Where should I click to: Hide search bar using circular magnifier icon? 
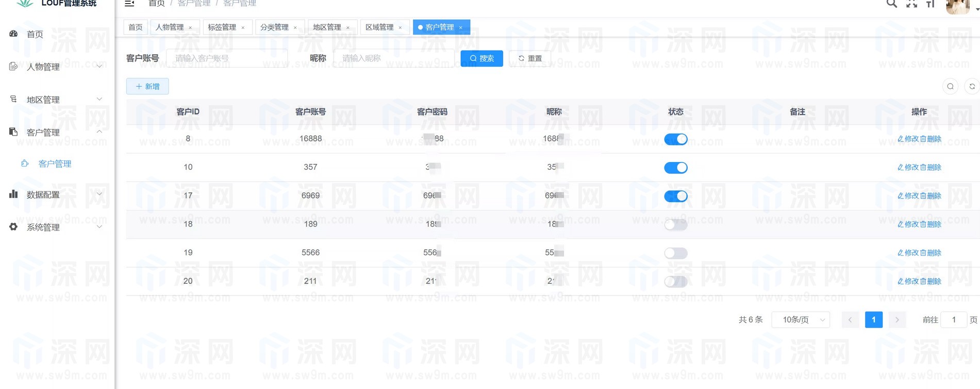pos(950,87)
